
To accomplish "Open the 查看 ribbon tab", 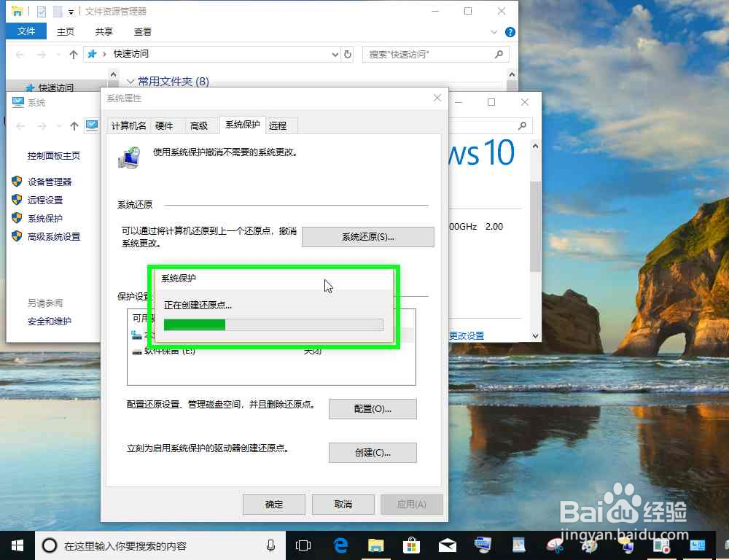I will pyautogui.click(x=142, y=31).
